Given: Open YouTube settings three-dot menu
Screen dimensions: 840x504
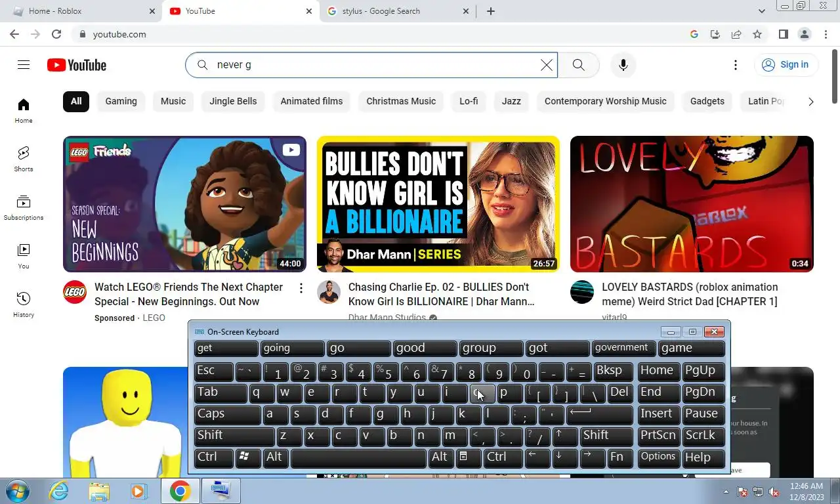Looking at the screenshot, I should [x=736, y=65].
